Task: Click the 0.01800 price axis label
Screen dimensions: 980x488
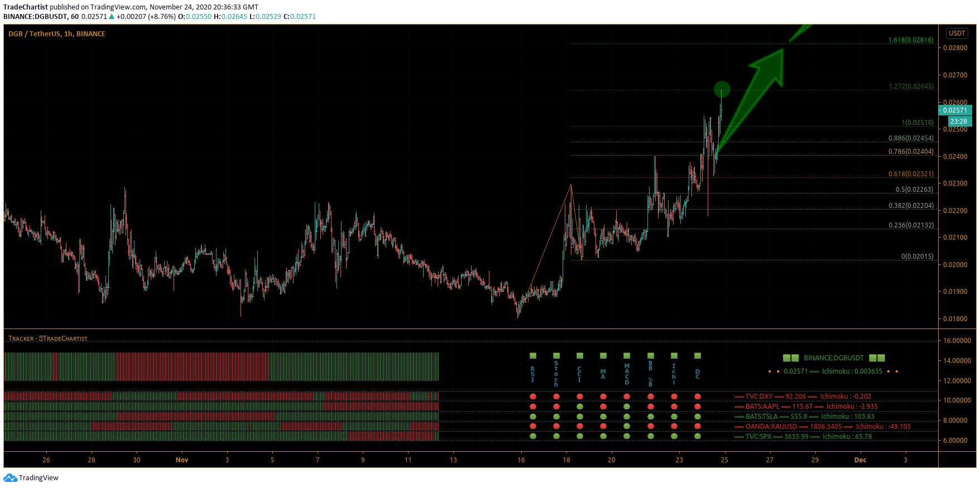Action: coord(955,319)
